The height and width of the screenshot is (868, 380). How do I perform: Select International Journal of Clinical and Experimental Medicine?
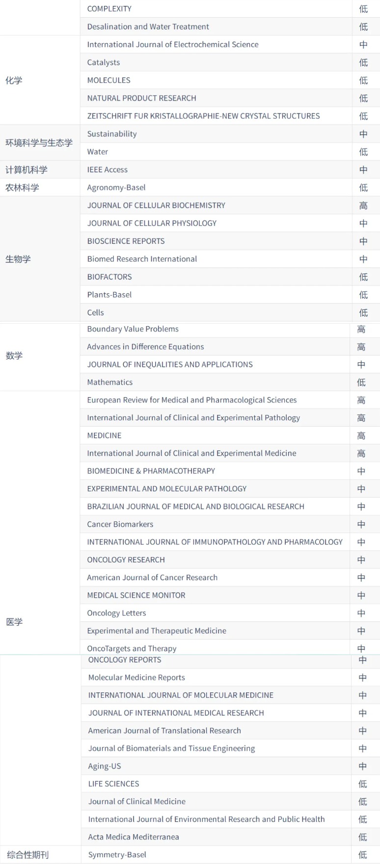(191, 454)
